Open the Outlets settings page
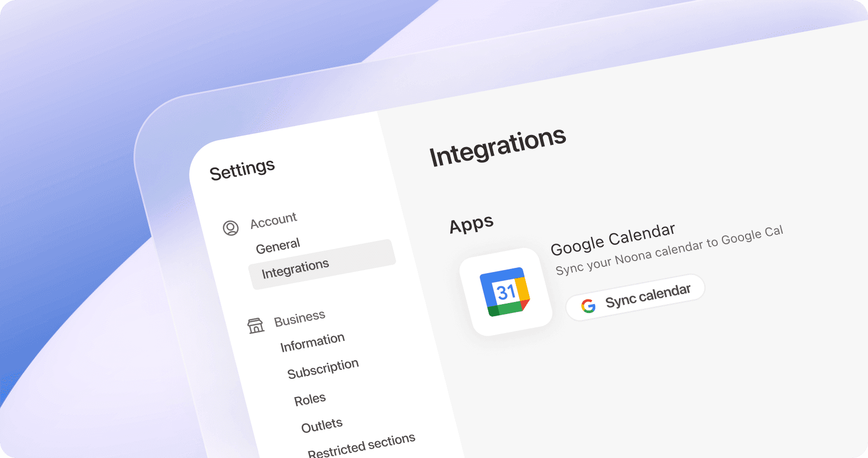 click(x=322, y=425)
